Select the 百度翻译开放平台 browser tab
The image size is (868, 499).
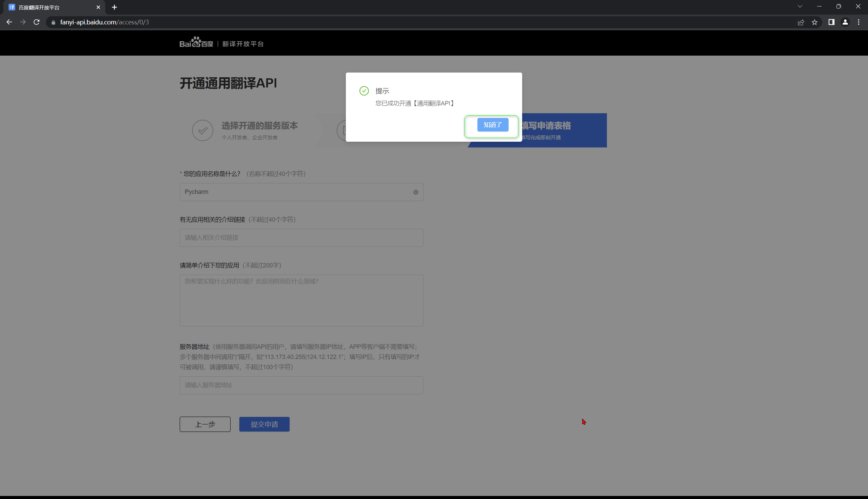tap(55, 7)
